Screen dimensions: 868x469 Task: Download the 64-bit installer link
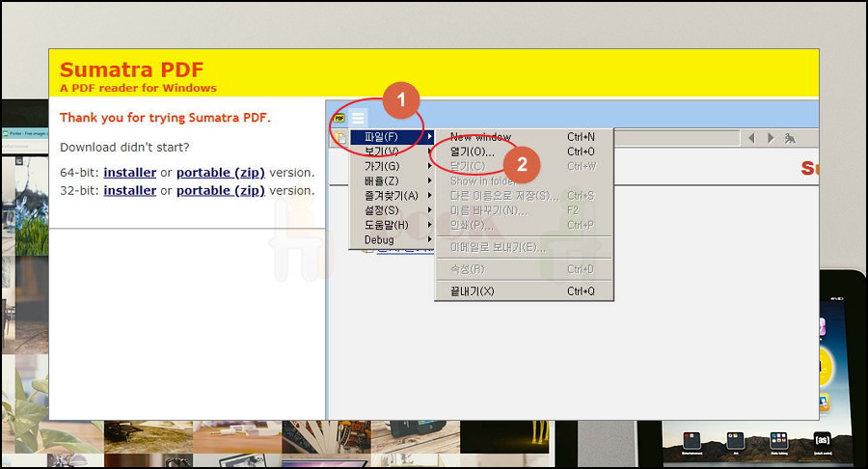pyautogui.click(x=130, y=173)
